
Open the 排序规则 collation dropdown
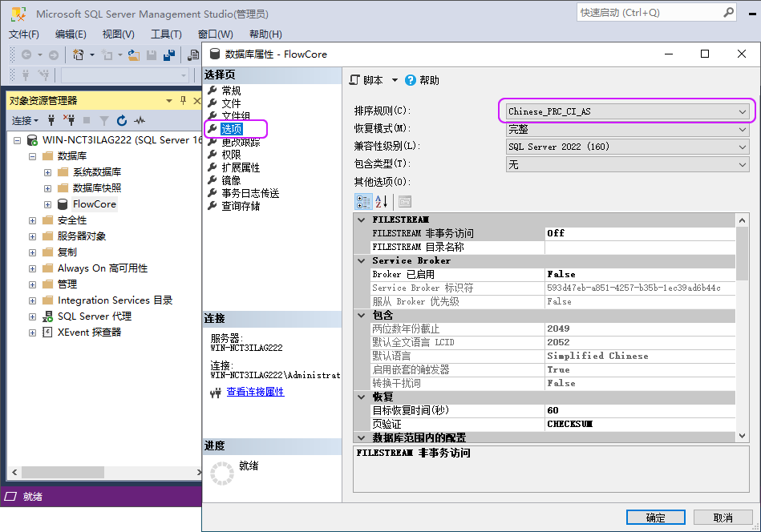743,111
